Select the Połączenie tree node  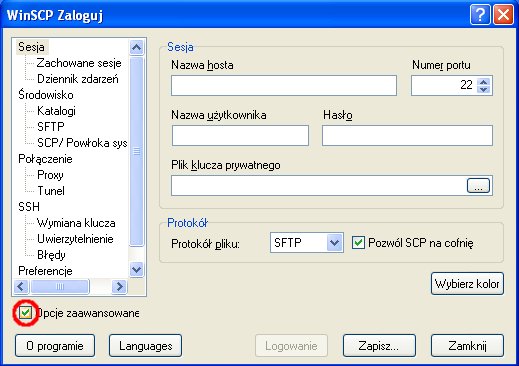tap(45, 159)
